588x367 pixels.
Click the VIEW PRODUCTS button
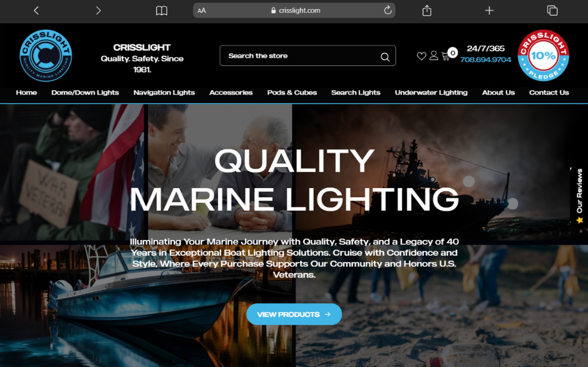click(294, 314)
